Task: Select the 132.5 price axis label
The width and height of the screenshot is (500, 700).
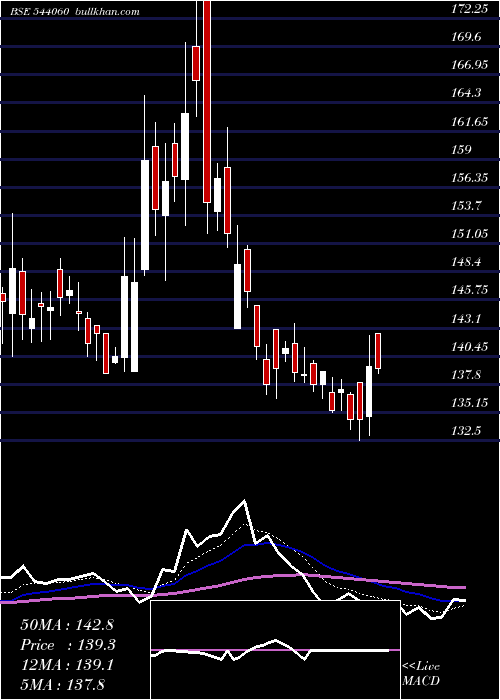Action: [467, 431]
